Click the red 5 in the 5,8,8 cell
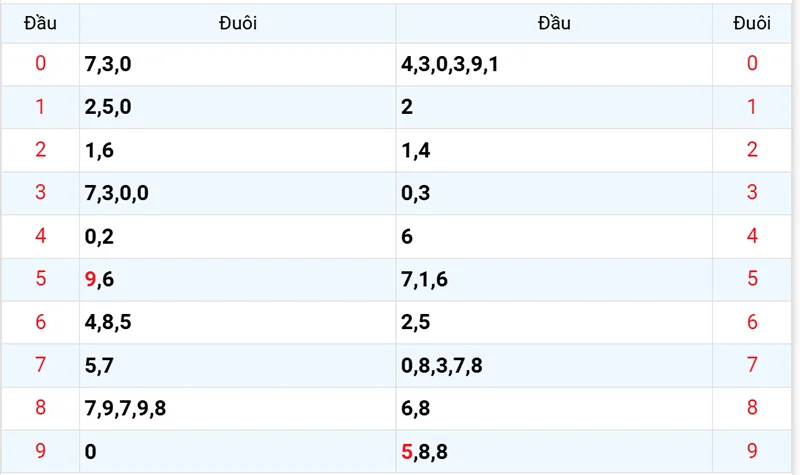The image size is (800, 475). pos(407,452)
